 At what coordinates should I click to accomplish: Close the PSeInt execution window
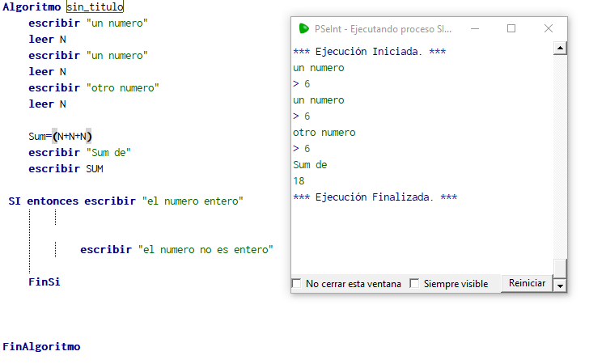tap(549, 28)
